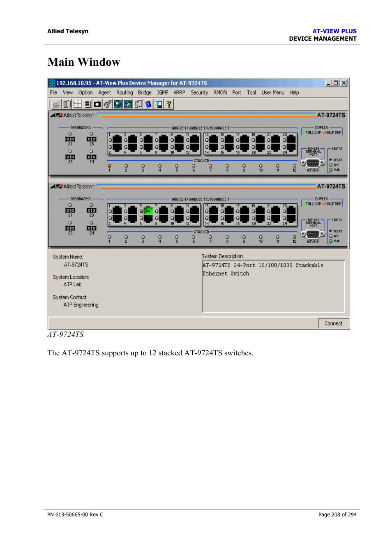Screen dimensions: 392x555
Task: Open the View menu
Action: pos(68,93)
